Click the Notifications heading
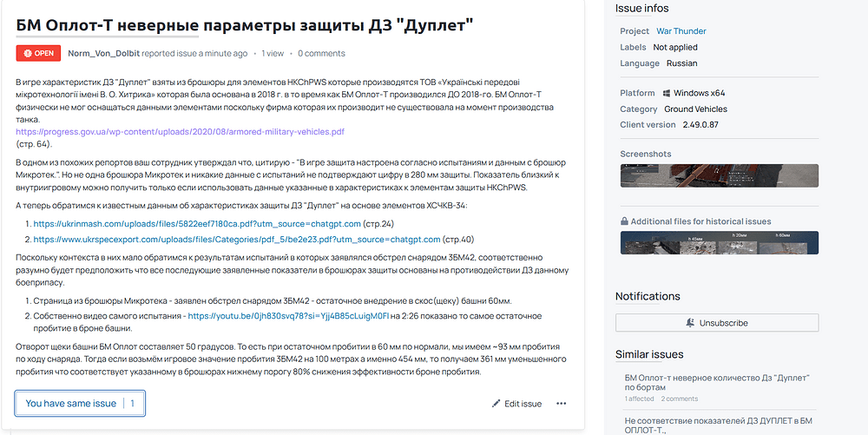The height and width of the screenshot is (435, 868). point(648,296)
